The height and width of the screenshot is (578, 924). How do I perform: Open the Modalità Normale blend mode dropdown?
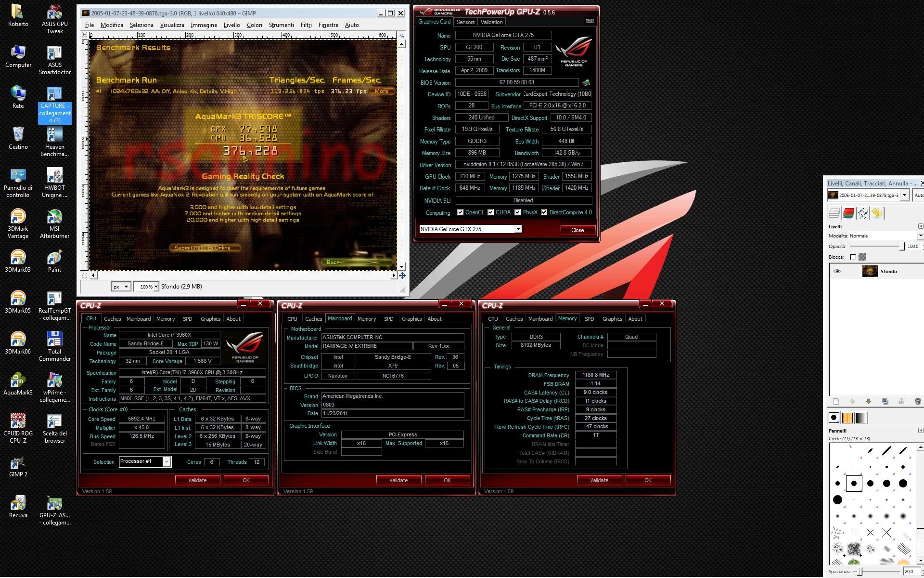pos(886,236)
